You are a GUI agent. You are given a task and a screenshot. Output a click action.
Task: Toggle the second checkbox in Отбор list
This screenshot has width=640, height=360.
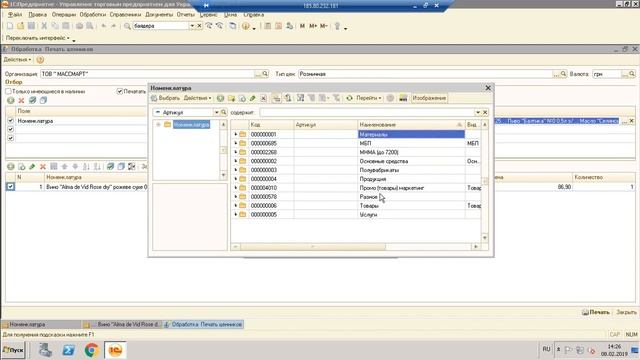pos(11,129)
